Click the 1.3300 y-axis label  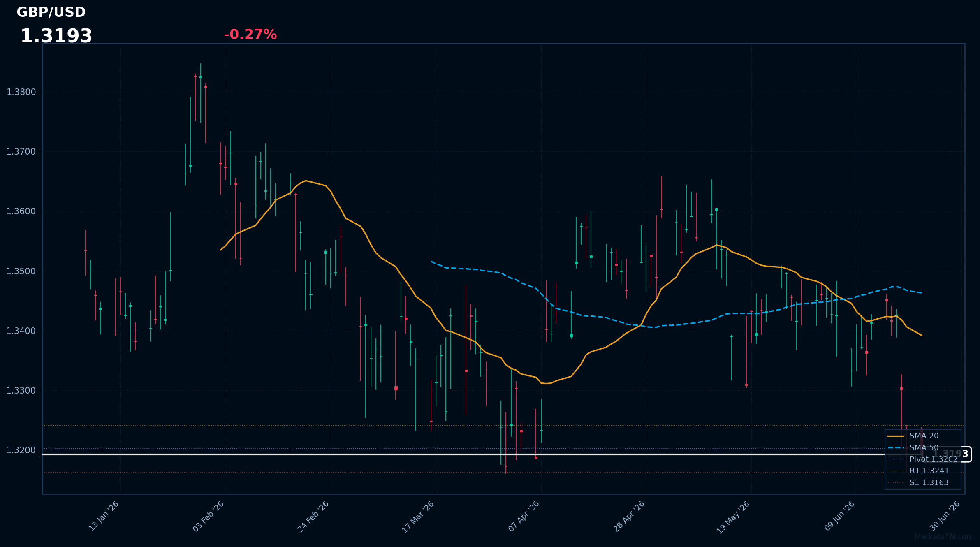pyautogui.click(x=21, y=391)
